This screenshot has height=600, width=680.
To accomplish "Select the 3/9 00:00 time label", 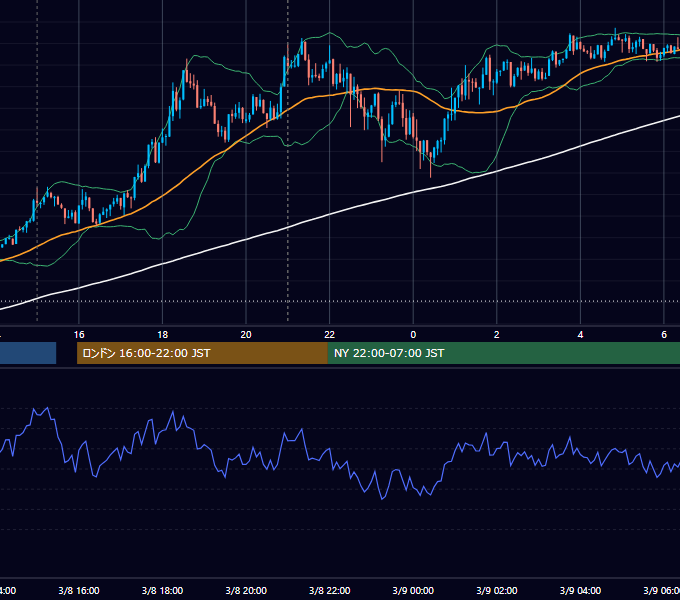I will pos(413,590).
